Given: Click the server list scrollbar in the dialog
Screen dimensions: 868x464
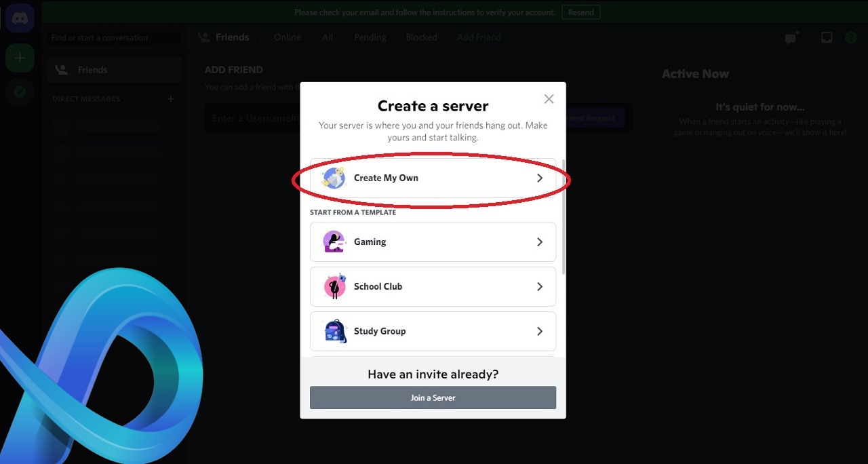Looking at the screenshot, I should click(x=564, y=217).
